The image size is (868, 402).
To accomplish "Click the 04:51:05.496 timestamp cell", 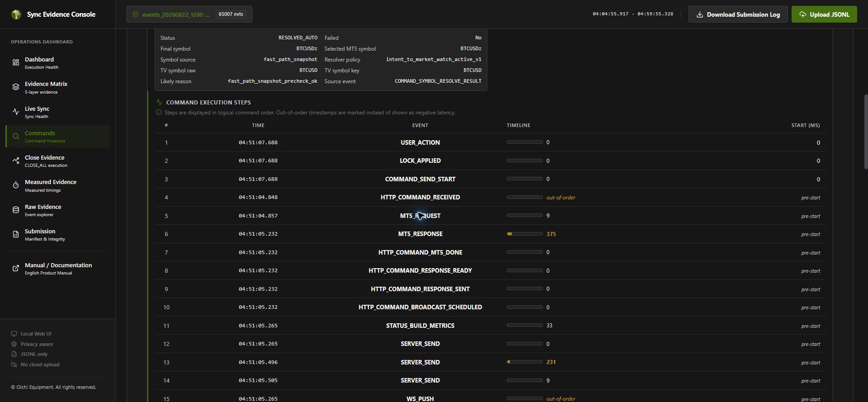I will (258, 362).
